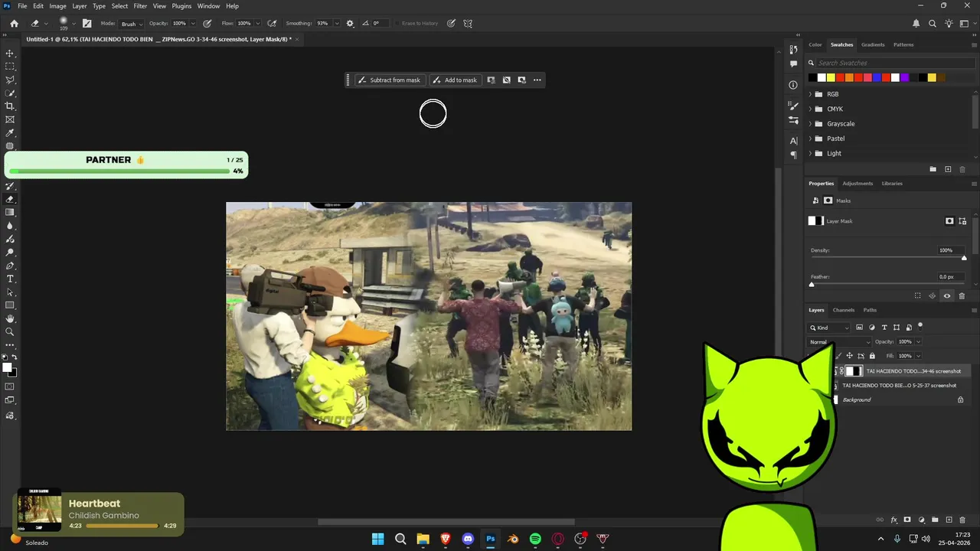Toggle lock all on layer
This screenshot has width=980, height=551.
coord(872,356)
